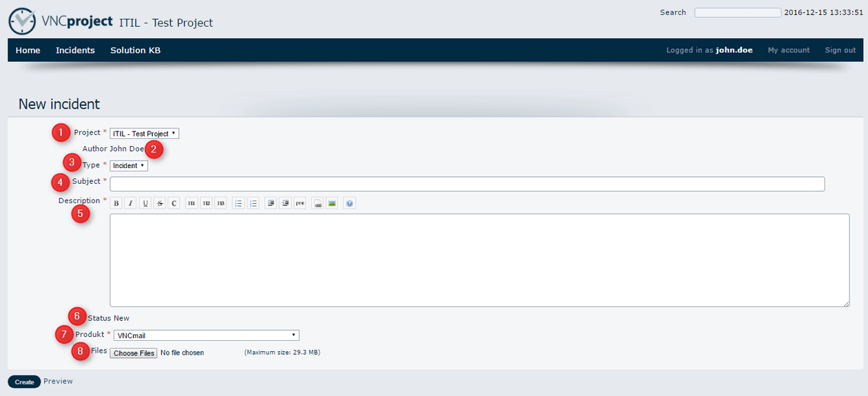The width and height of the screenshot is (868, 396).
Task: Insert an image via toolbar icon
Action: (332, 203)
